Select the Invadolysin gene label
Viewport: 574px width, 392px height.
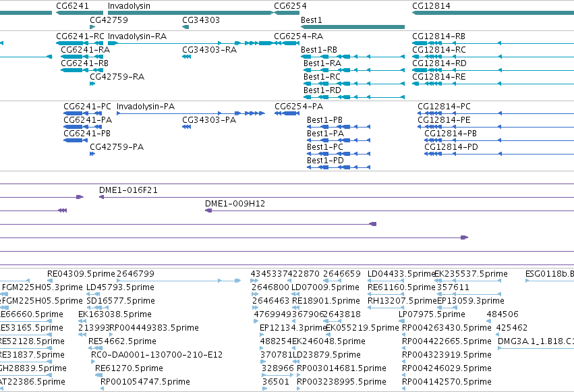(129, 6)
